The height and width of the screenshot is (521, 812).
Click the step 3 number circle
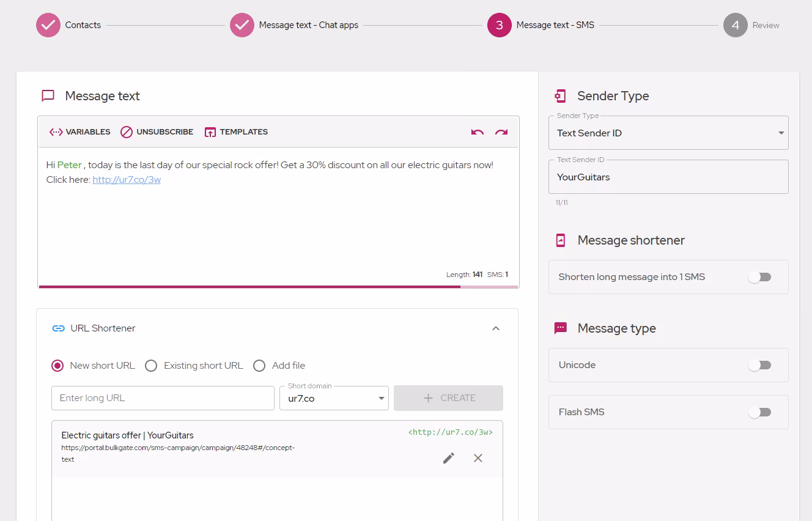click(x=500, y=25)
